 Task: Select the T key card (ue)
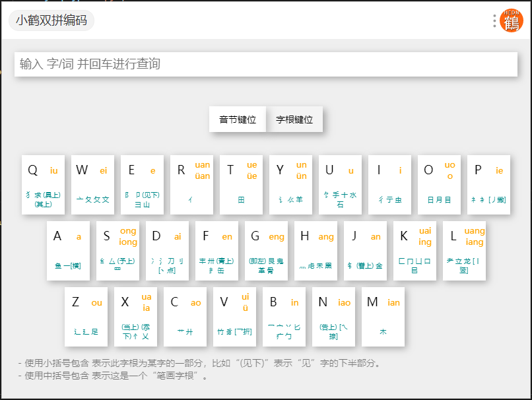[241, 185]
